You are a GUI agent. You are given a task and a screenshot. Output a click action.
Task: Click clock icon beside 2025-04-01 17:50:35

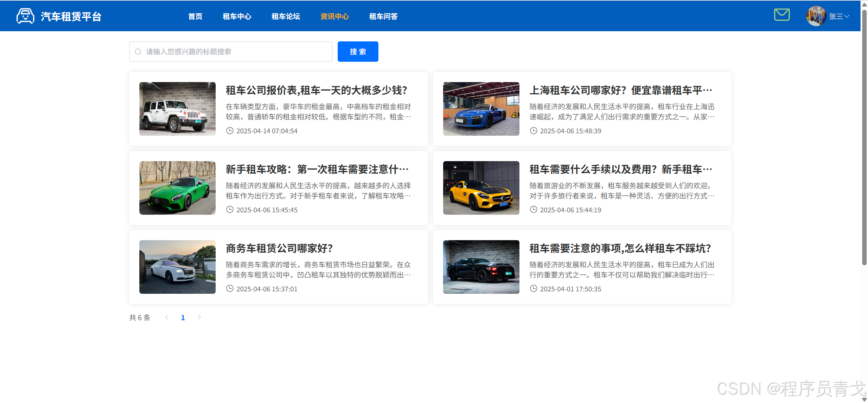coord(534,289)
